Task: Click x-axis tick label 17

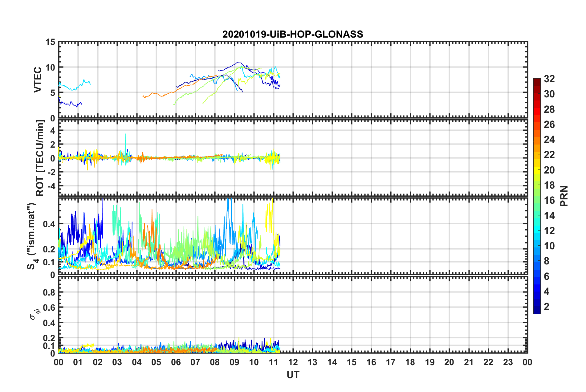Action: pyautogui.click(x=391, y=362)
